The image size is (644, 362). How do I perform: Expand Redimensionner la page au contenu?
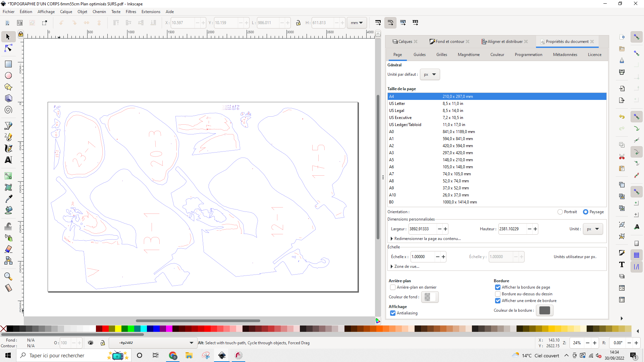(427, 239)
